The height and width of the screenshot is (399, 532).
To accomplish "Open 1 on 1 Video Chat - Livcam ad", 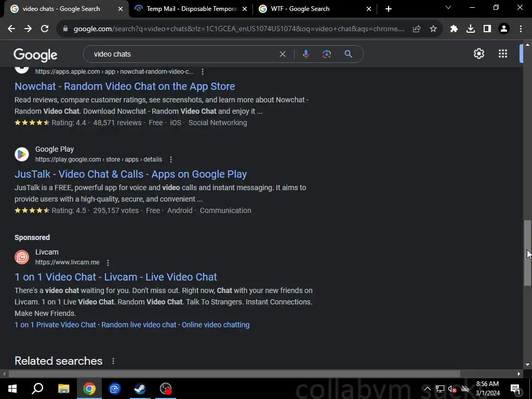I will (x=116, y=277).
